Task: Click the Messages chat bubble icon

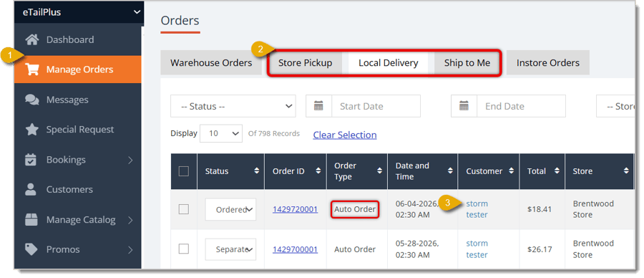Action: [x=32, y=100]
